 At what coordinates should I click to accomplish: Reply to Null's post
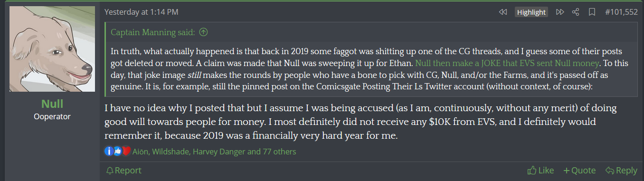[621, 171]
